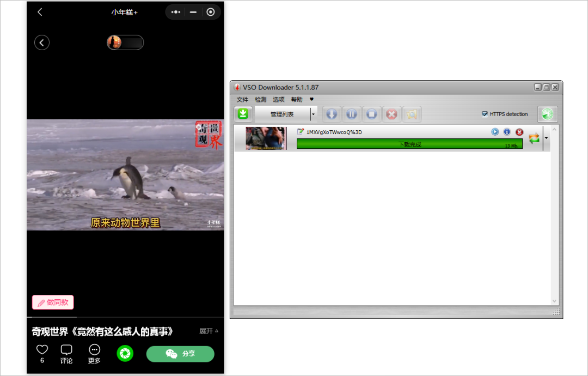
Task: Click the video title 奇观世界 text
Action: [x=103, y=331]
